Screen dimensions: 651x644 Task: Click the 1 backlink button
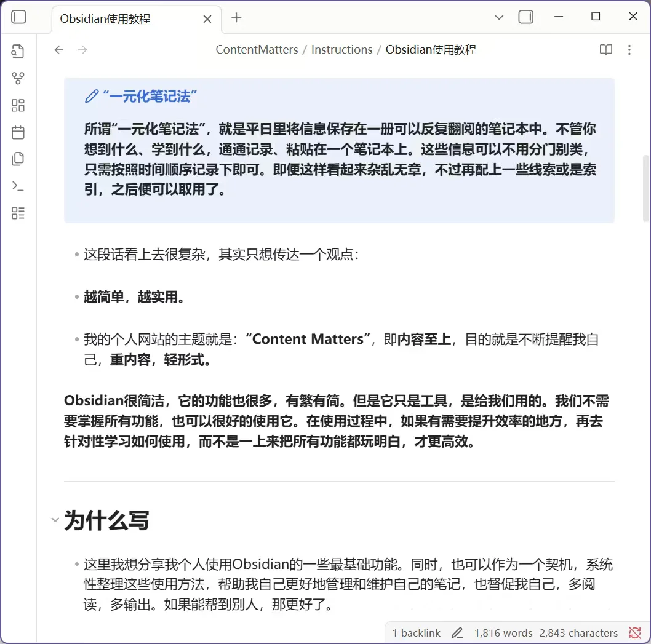tap(416, 632)
